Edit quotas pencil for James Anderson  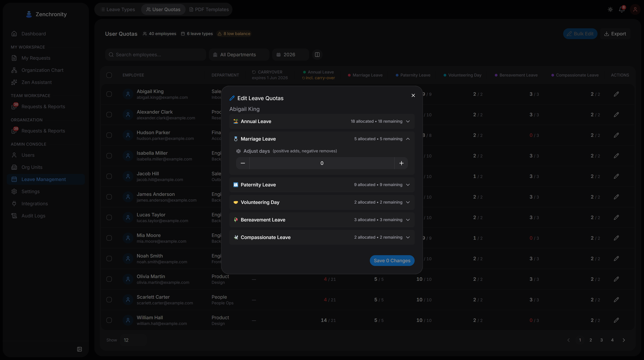coord(616,197)
